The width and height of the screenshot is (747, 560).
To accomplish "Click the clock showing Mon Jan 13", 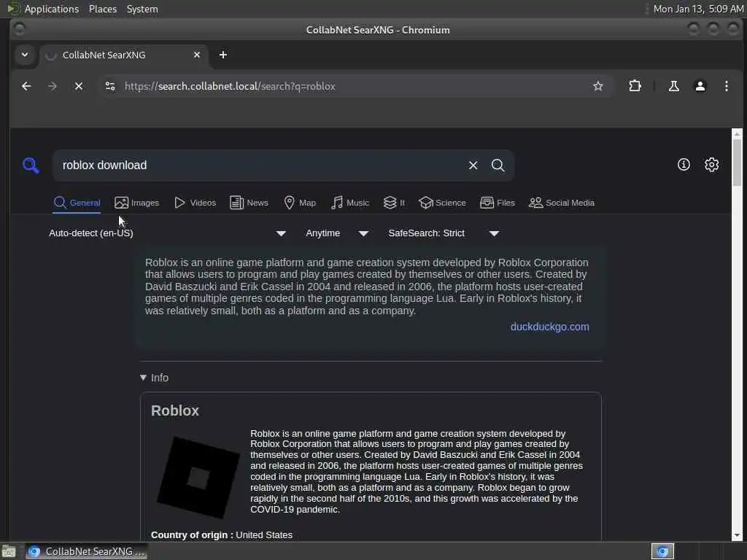I will [698, 9].
